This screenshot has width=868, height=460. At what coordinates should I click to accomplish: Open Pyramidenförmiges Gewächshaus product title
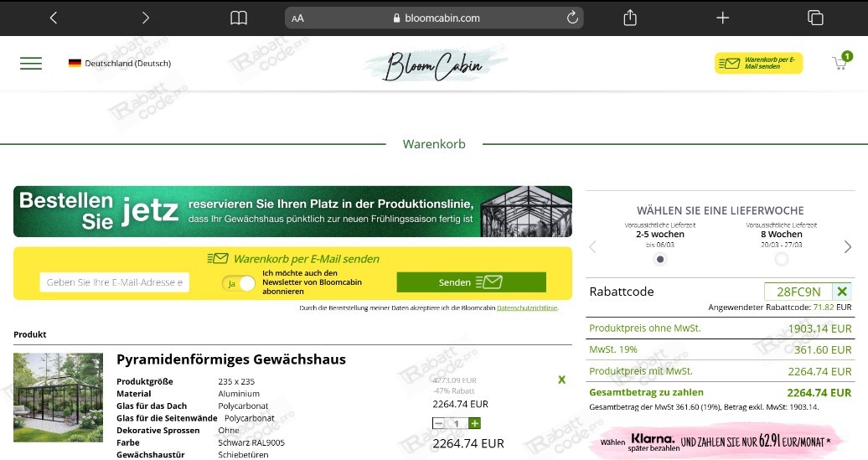231,359
